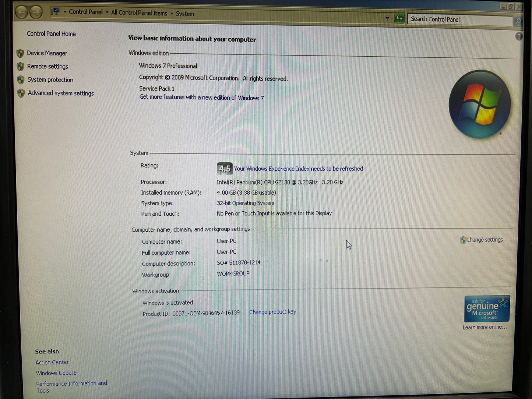
Task: Click the Forward navigation arrow button
Action: [x=36, y=12]
